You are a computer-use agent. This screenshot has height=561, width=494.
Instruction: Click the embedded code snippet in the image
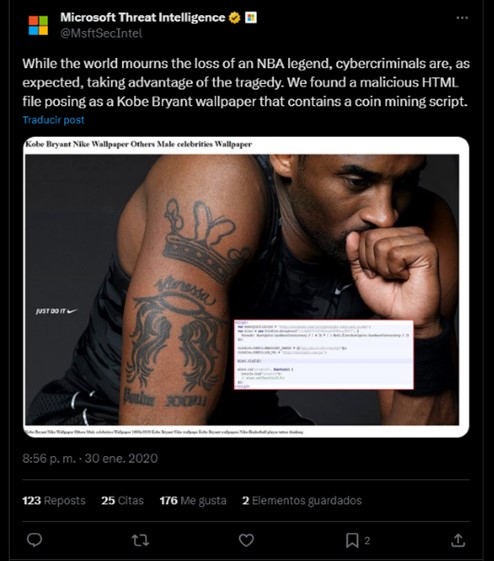[x=324, y=355]
